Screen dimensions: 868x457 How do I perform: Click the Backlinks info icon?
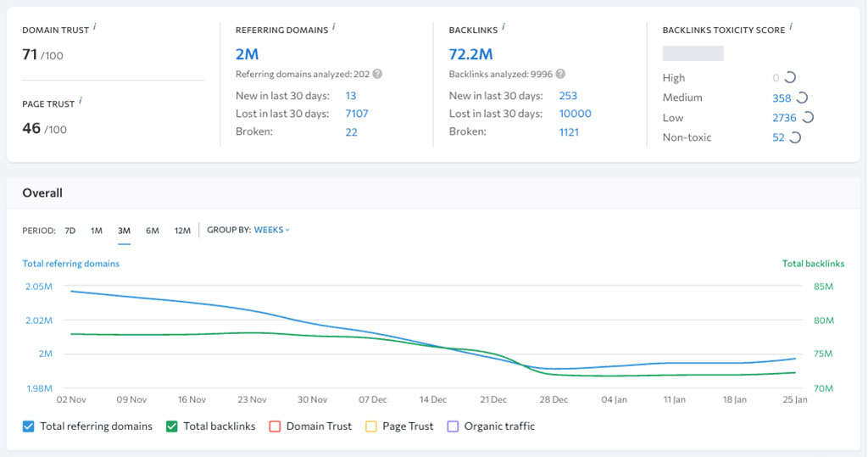(504, 26)
